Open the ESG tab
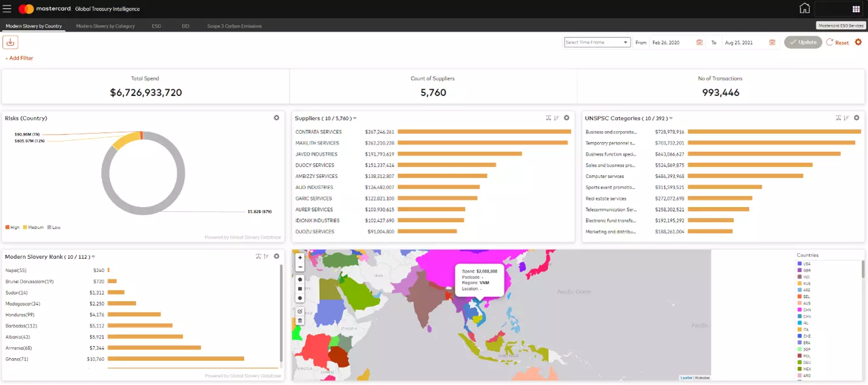The height and width of the screenshot is (385, 868). [x=157, y=26]
